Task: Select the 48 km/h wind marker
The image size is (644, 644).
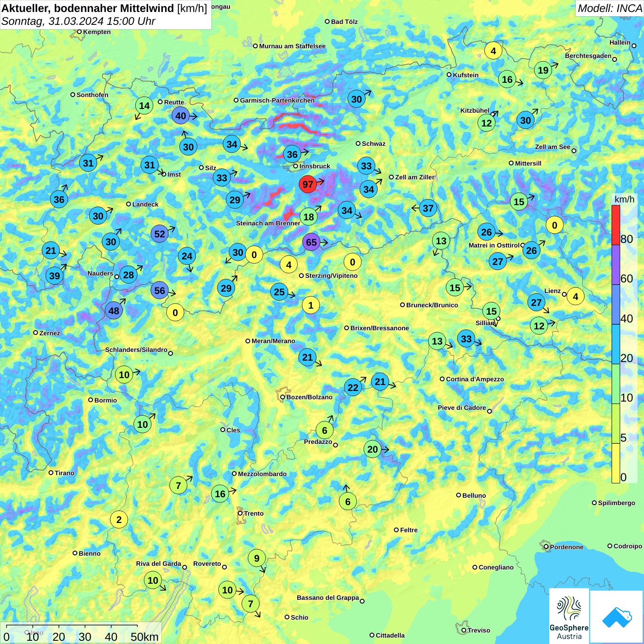Action: coord(114,311)
